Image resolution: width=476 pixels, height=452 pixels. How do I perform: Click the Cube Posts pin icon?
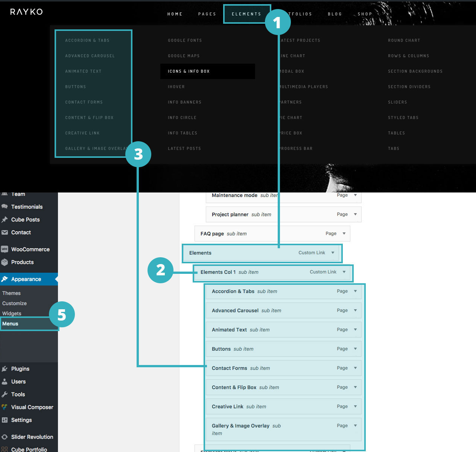coord(5,220)
